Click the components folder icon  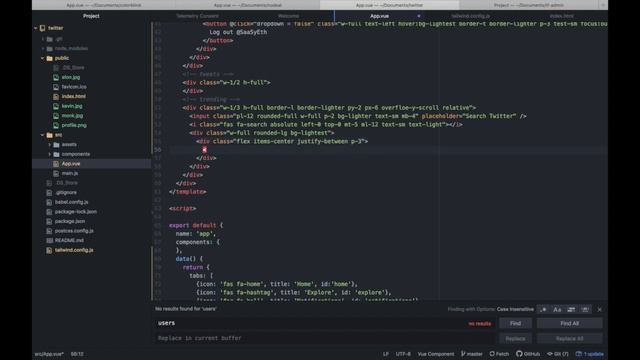click(x=56, y=154)
